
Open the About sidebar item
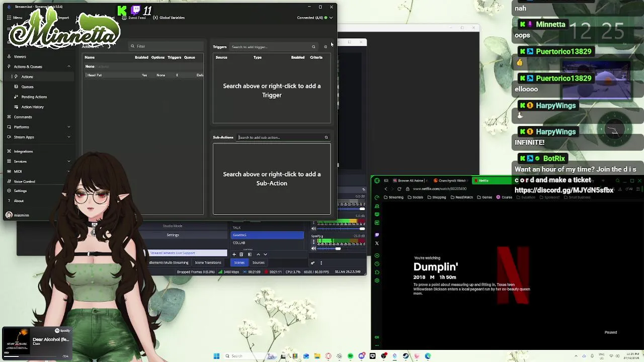click(19, 201)
